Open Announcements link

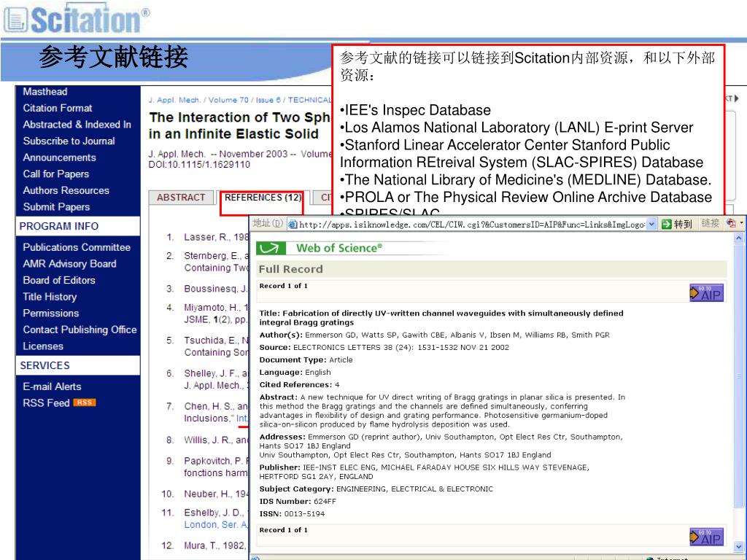60,157
